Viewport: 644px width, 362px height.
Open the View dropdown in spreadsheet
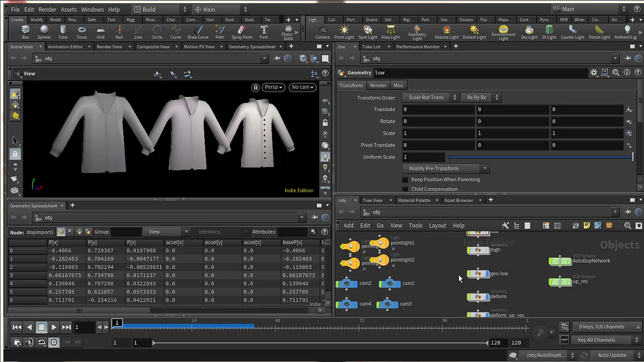click(167, 232)
